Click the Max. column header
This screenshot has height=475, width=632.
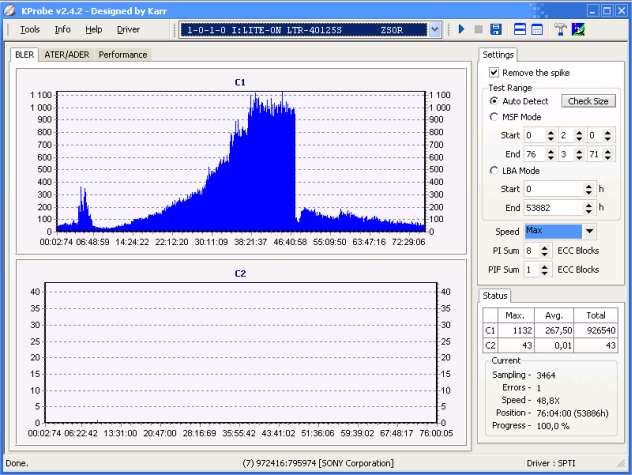tap(515, 315)
